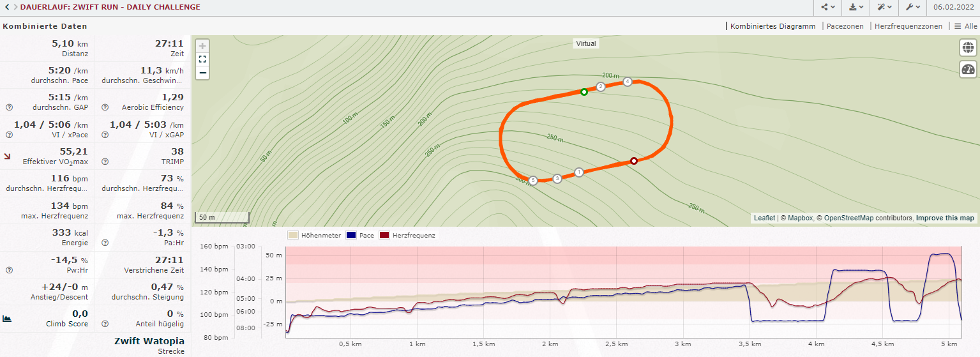980x357 pixels.
Task: Click the help icon beside Aerobic Efficiency
Action: point(105,107)
